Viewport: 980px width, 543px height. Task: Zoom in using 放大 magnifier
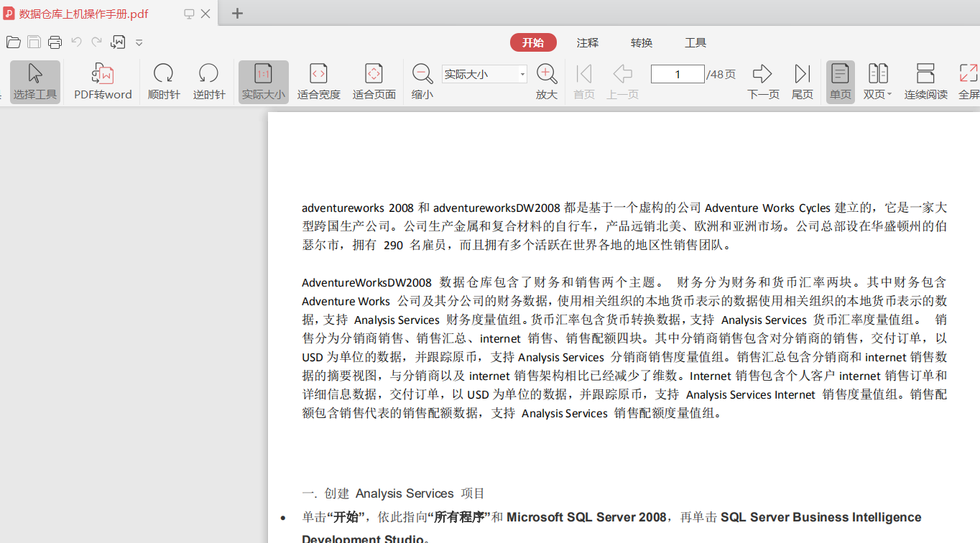547,82
